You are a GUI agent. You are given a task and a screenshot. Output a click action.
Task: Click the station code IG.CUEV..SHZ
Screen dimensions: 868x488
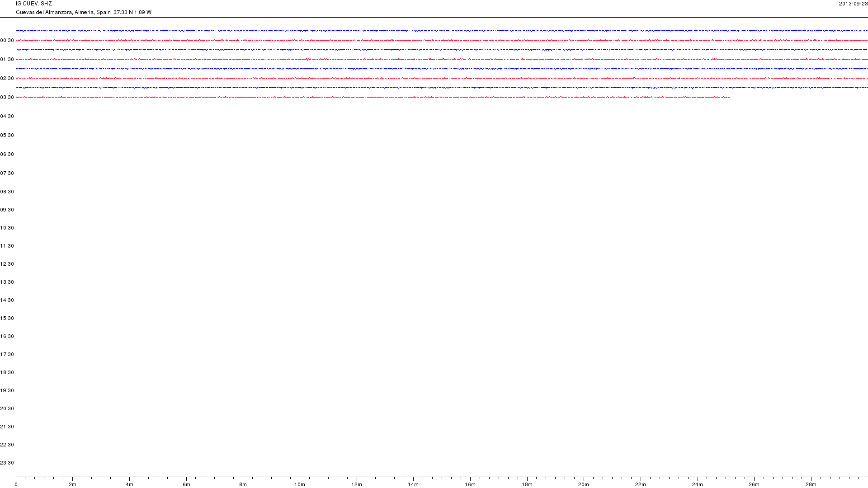click(34, 4)
